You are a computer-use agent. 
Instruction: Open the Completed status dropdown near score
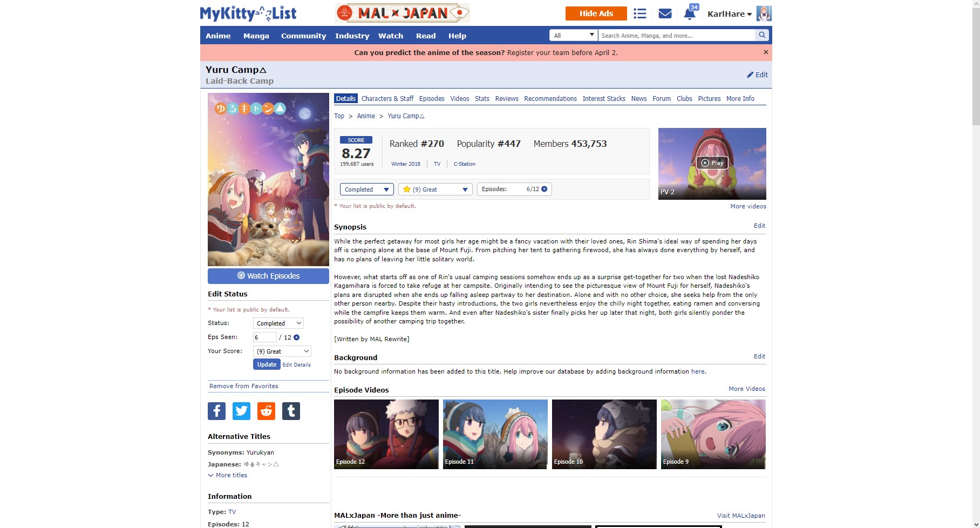coord(366,189)
